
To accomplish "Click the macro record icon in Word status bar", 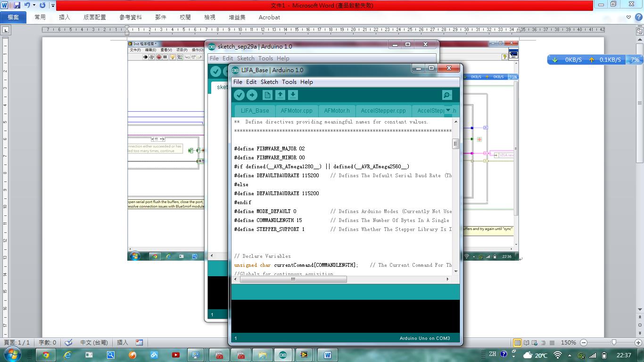I will click(x=139, y=343).
